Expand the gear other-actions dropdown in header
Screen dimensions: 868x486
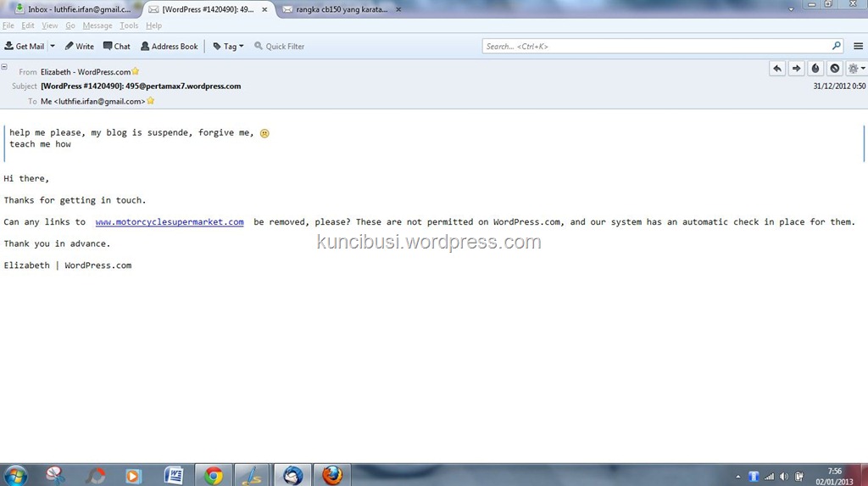pos(856,69)
